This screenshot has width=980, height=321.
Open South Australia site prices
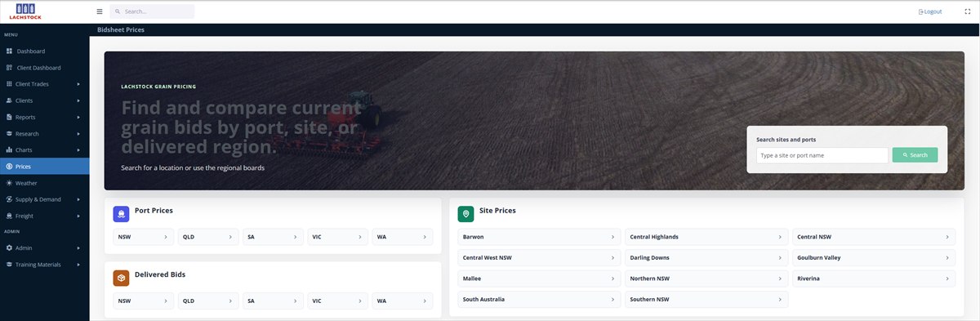pyautogui.click(x=539, y=299)
